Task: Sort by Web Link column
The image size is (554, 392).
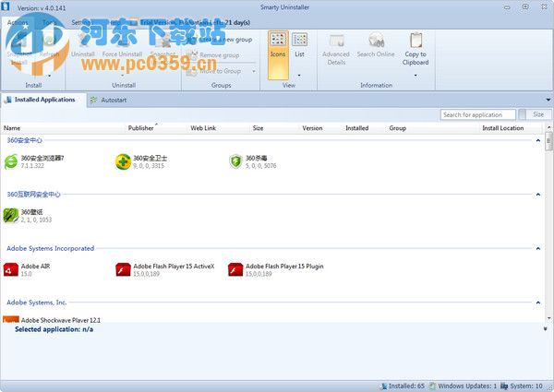Action: click(x=203, y=128)
